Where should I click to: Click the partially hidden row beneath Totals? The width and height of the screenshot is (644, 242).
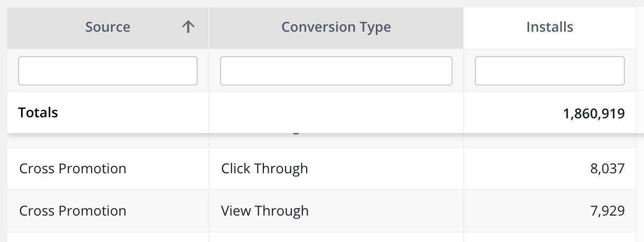pos(336,139)
